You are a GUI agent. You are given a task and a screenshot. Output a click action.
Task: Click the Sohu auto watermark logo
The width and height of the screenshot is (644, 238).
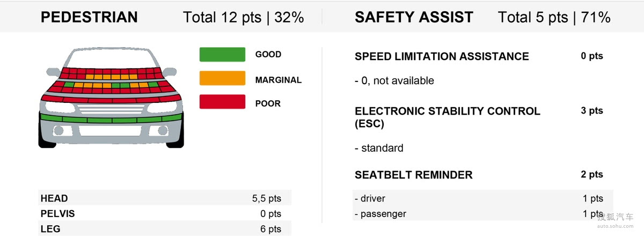[x=617, y=219]
